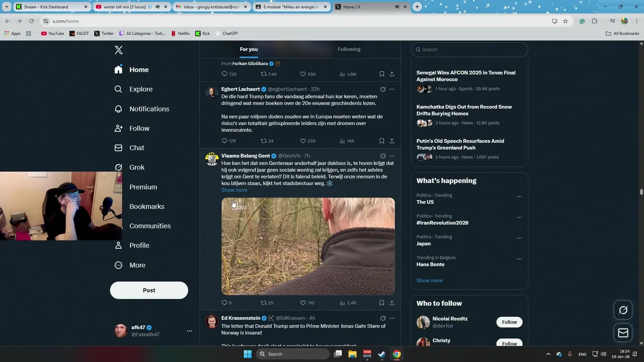Open Steam from the taskbar

[382, 354]
